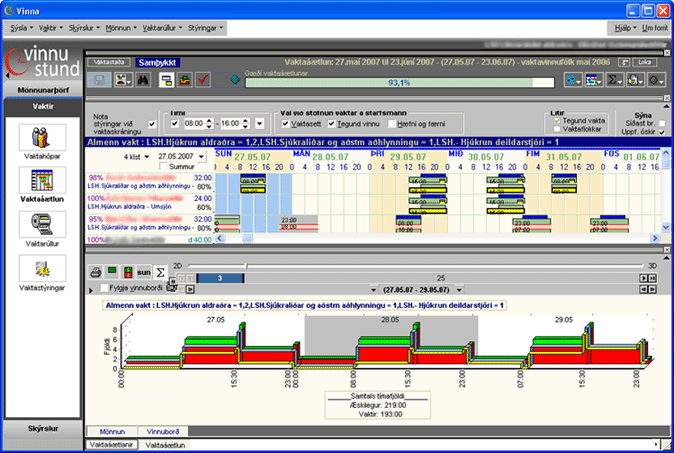Screen dimensions: 674x453
Task: Click the yellow-blue shift layout icon
Action: 166,80
